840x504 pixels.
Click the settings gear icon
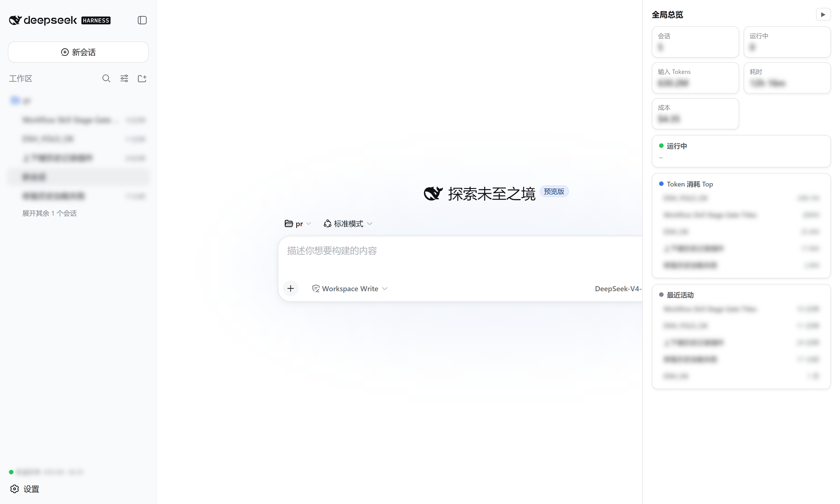pyautogui.click(x=15, y=489)
